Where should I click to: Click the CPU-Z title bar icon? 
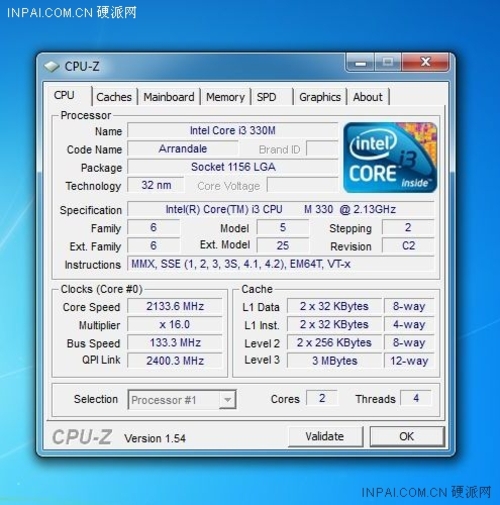coord(52,66)
